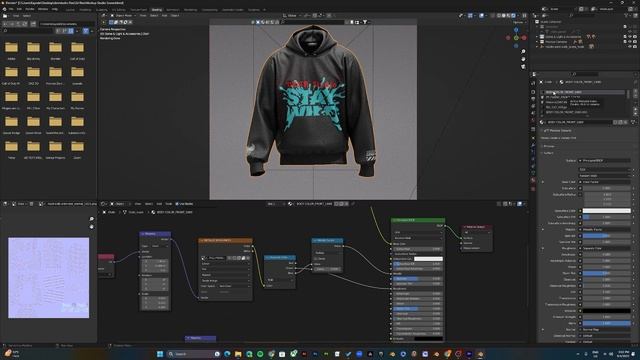
Task: Switch to the Shading workspace tab
Action: coord(156,9)
